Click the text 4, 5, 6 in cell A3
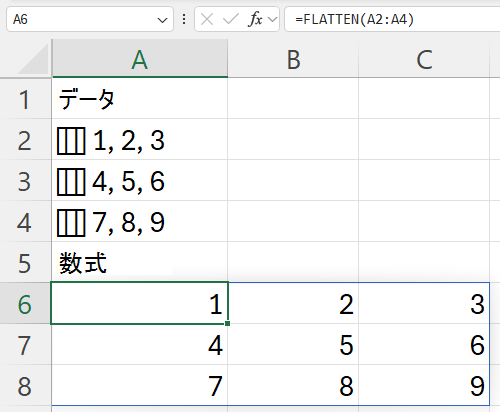Viewport: 500px width, 412px height. click(129, 182)
